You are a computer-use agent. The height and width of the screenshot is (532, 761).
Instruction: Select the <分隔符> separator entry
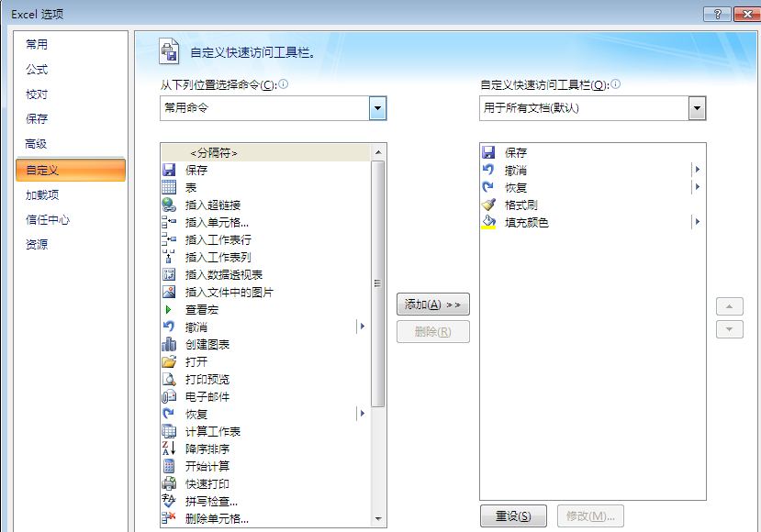tap(265, 153)
